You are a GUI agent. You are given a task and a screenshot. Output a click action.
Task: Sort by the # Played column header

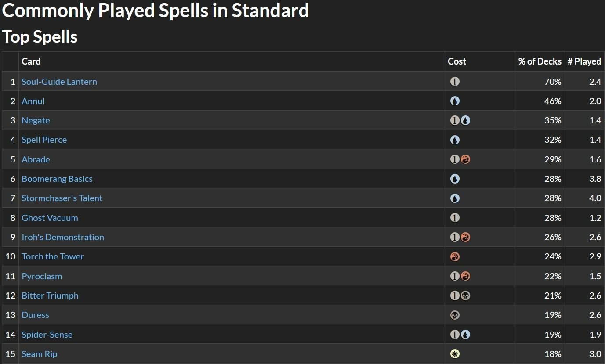(x=584, y=61)
